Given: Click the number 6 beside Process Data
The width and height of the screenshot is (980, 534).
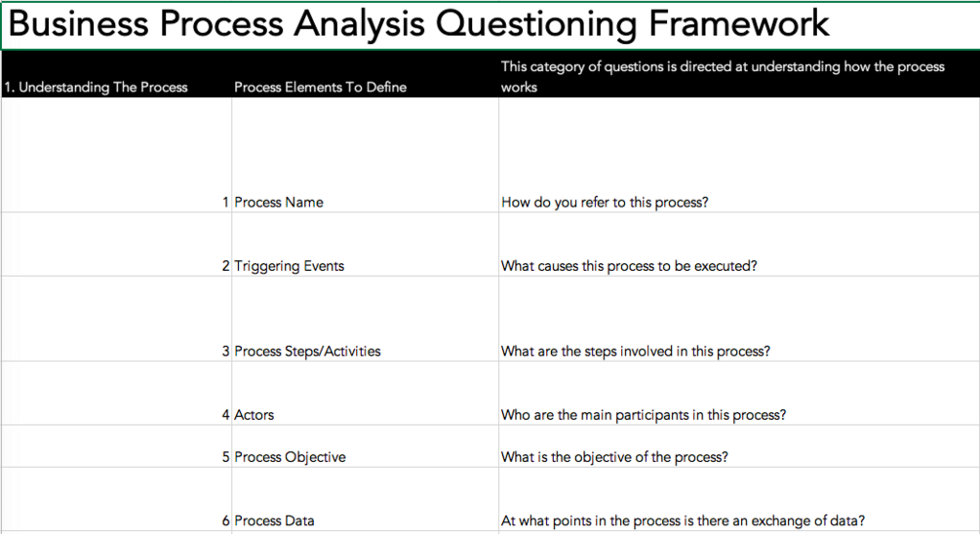Looking at the screenshot, I should pos(225,520).
